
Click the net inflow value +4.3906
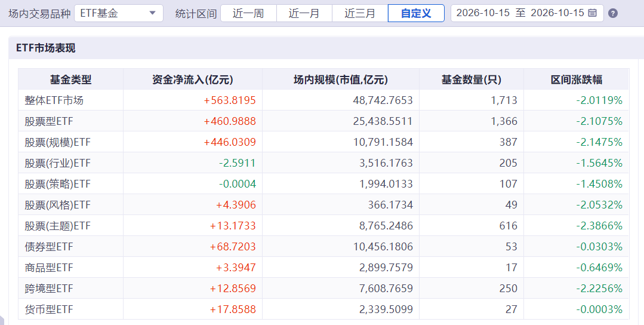236,205
